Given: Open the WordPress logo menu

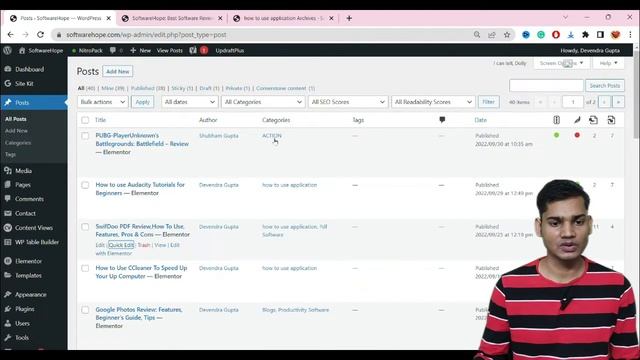Looking at the screenshot, I should 7,50.
